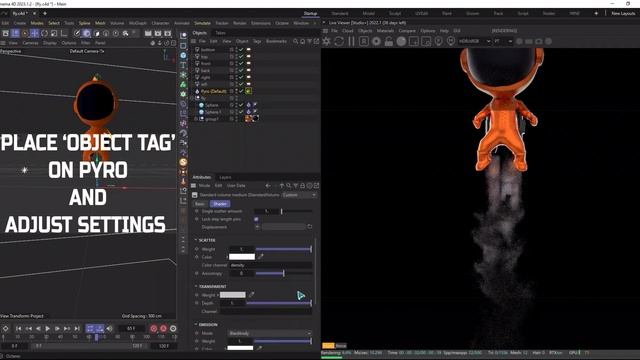Viewport: 640px width, 360px height.
Task: Pause the Live Viewer render
Action: pos(351,41)
